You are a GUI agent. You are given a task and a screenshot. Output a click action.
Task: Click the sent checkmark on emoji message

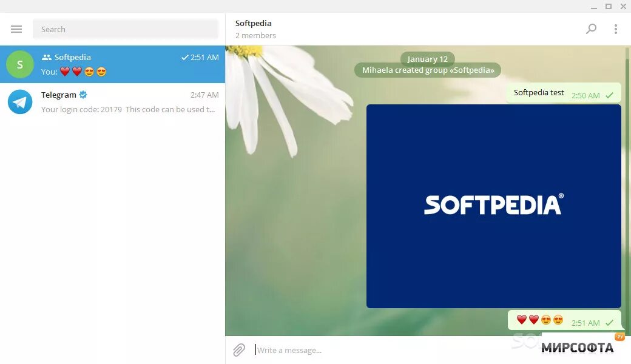[609, 323]
